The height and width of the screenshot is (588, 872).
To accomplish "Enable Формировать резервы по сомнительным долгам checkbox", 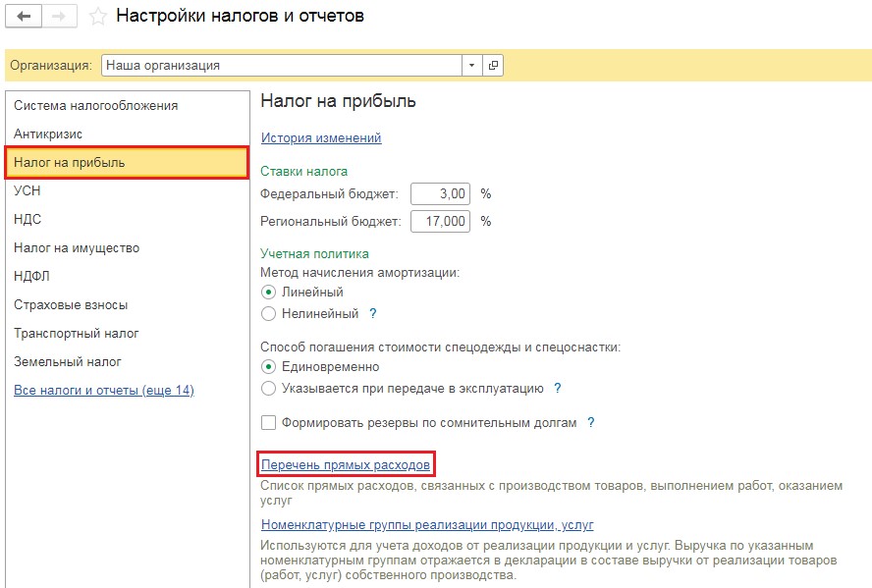I will pos(269,423).
